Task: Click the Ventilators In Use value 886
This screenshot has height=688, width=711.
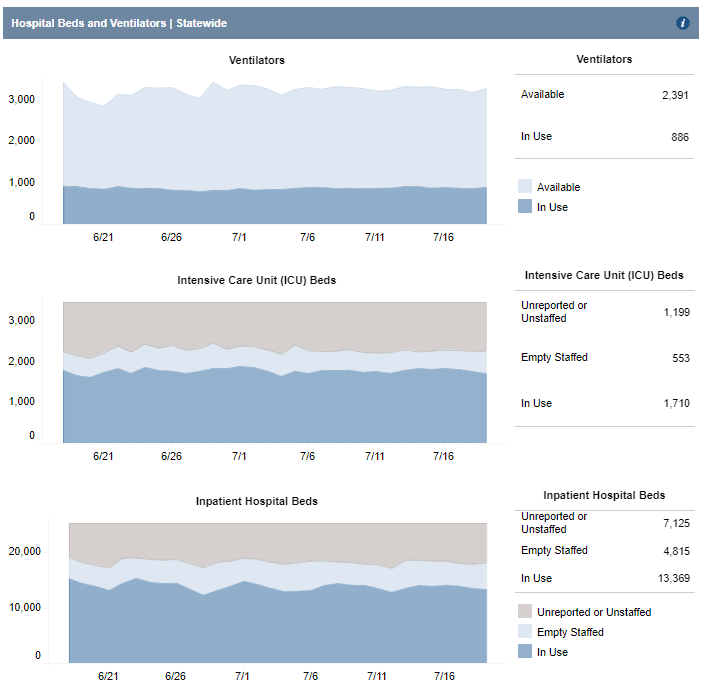Action: click(x=679, y=137)
